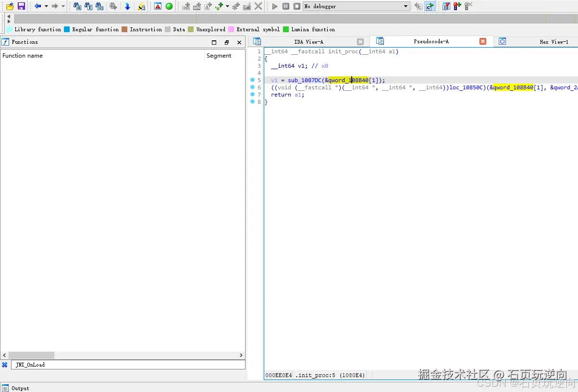
Task: Click delete breakpoint icon with X
Action: coord(468,6)
